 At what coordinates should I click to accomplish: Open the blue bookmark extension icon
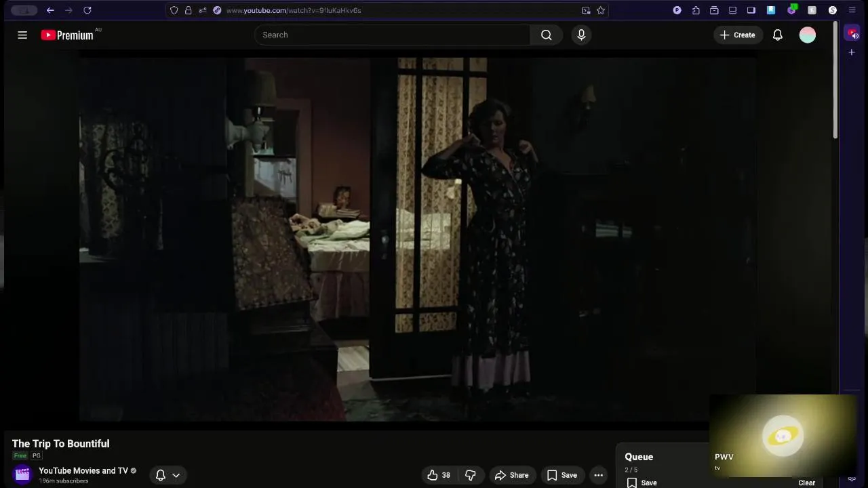[771, 10]
